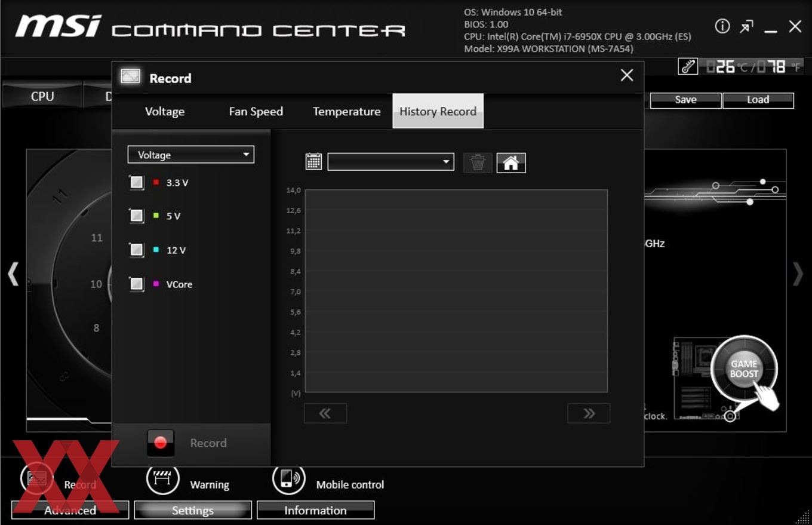Select the CPU tab in main window
The width and height of the screenshot is (812, 525).
(42, 96)
